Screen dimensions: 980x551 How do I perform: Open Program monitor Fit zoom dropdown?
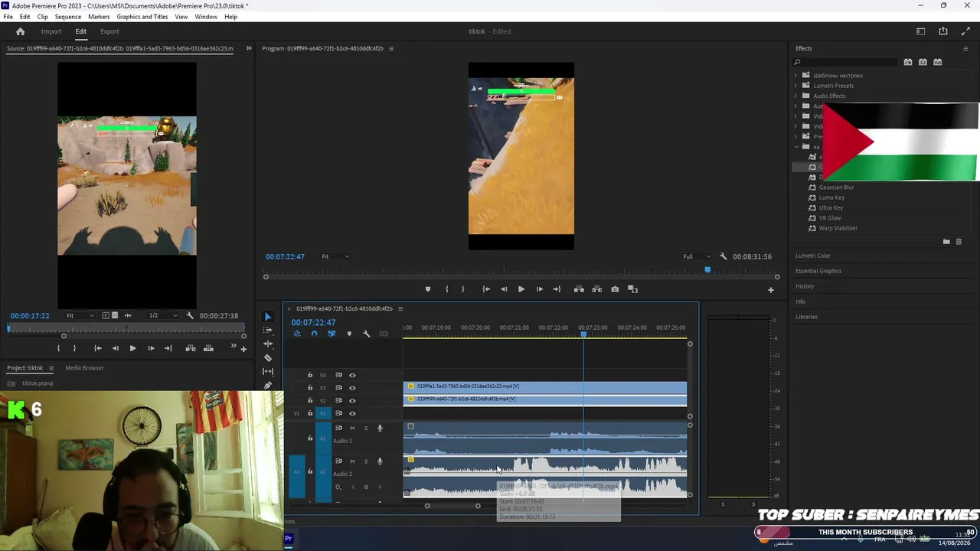335,256
